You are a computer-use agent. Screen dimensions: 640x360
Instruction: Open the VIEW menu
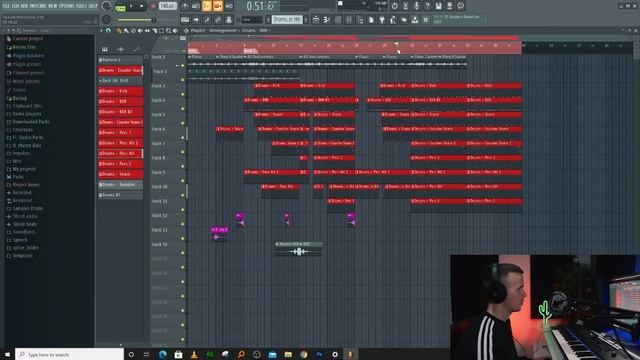pyautogui.click(x=53, y=6)
